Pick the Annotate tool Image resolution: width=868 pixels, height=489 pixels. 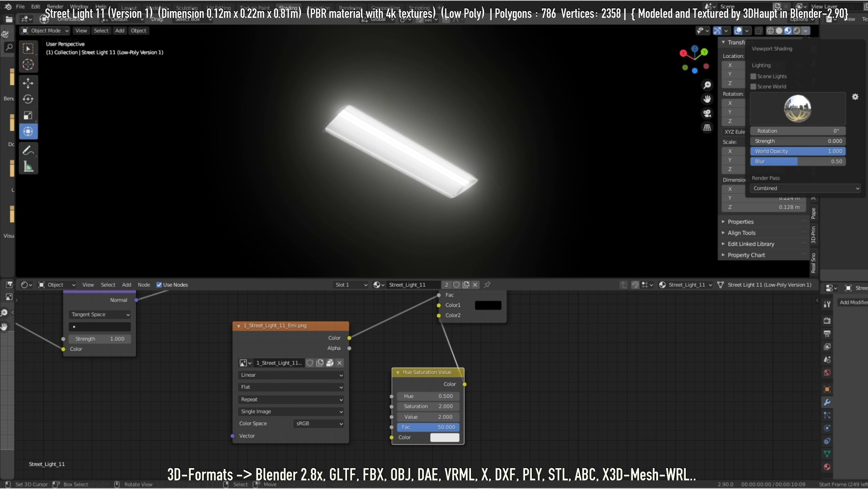28,150
